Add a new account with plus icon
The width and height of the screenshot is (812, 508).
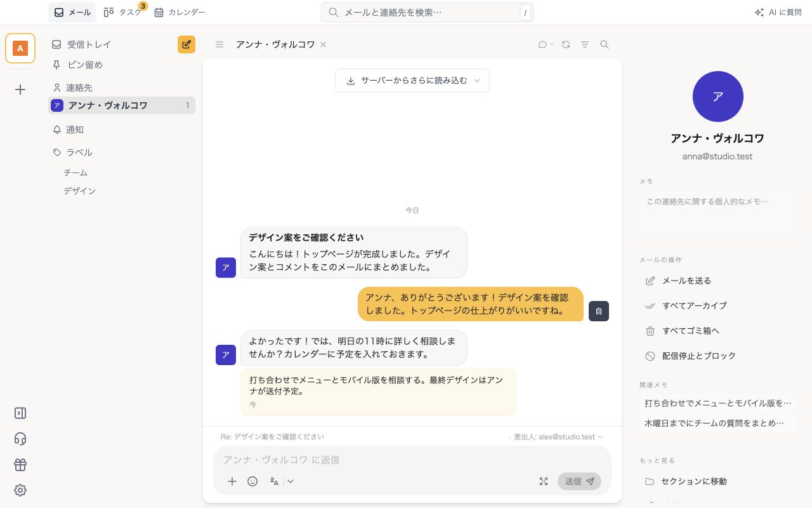point(20,90)
